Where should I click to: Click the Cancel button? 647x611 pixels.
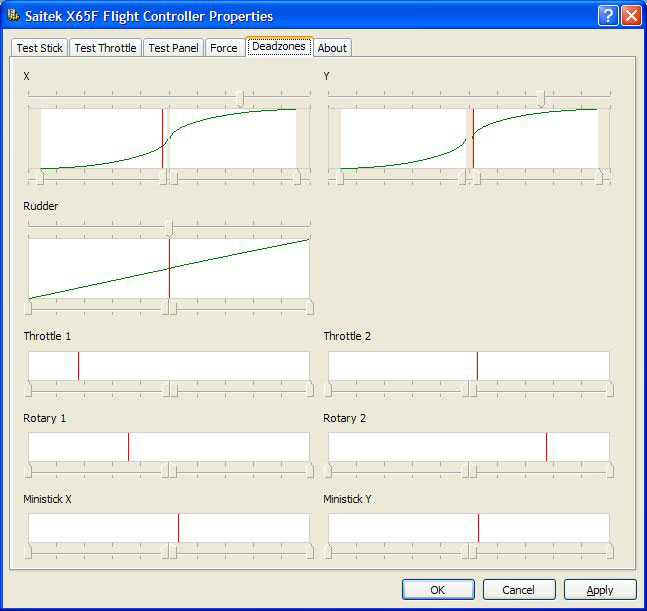click(519, 590)
